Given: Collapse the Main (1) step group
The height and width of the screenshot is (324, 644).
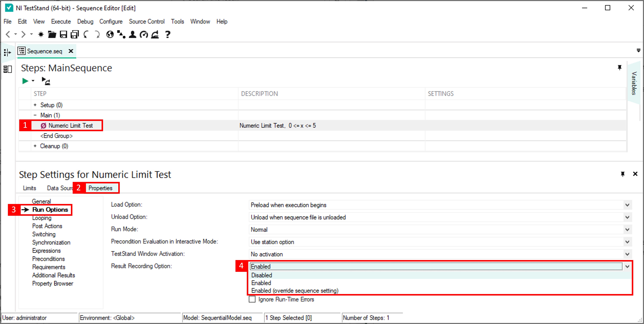Looking at the screenshot, I should click(x=35, y=115).
